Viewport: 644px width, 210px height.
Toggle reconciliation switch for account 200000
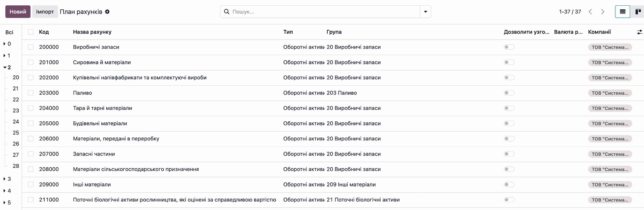point(509,47)
